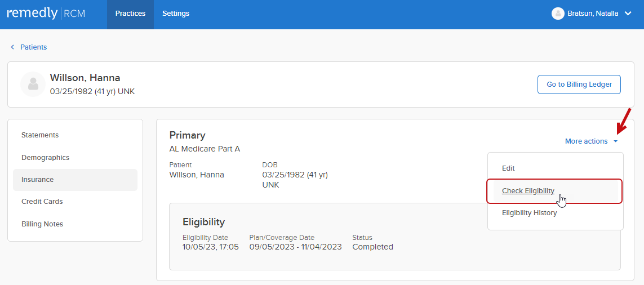The width and height of the screenshot is (644, 285).
Task: Click Go to Billing Ledger button
Action: [579, 84]
